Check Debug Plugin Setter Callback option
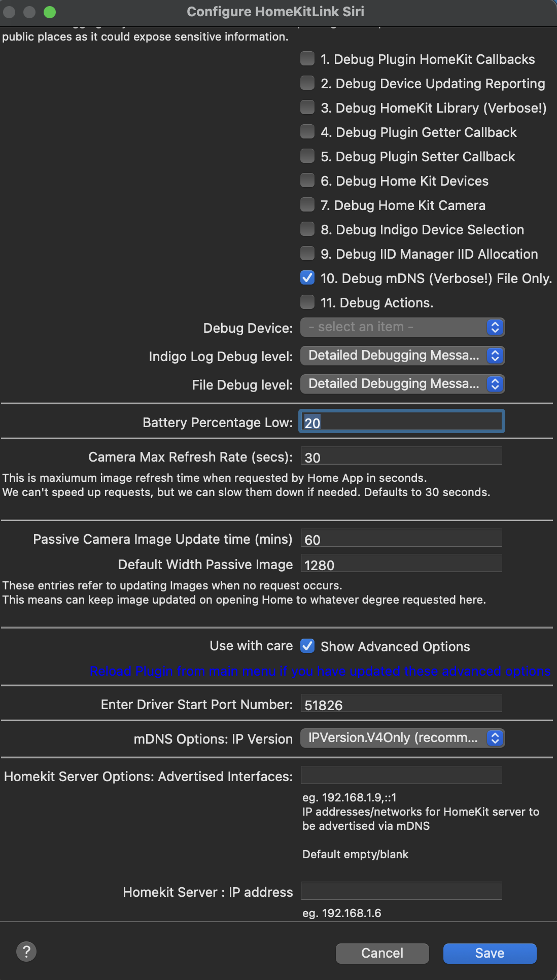Viewport: 557px width, 980px height. 307,156
